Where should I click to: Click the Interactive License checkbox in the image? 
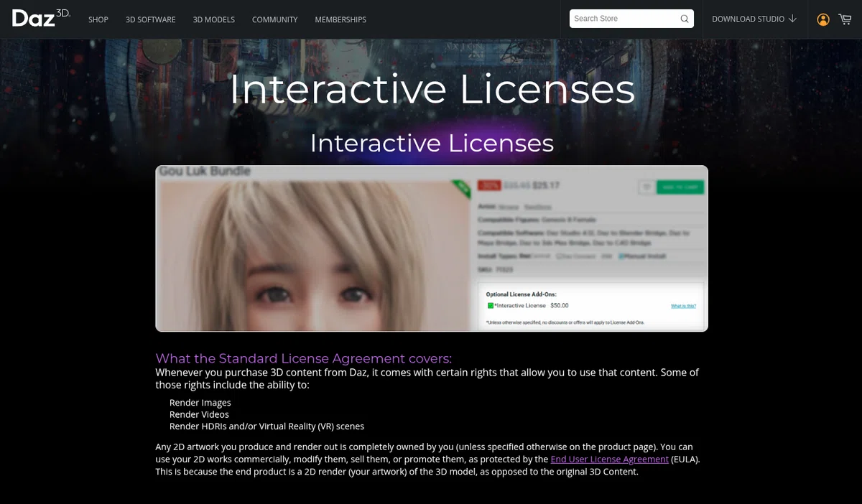491,305
